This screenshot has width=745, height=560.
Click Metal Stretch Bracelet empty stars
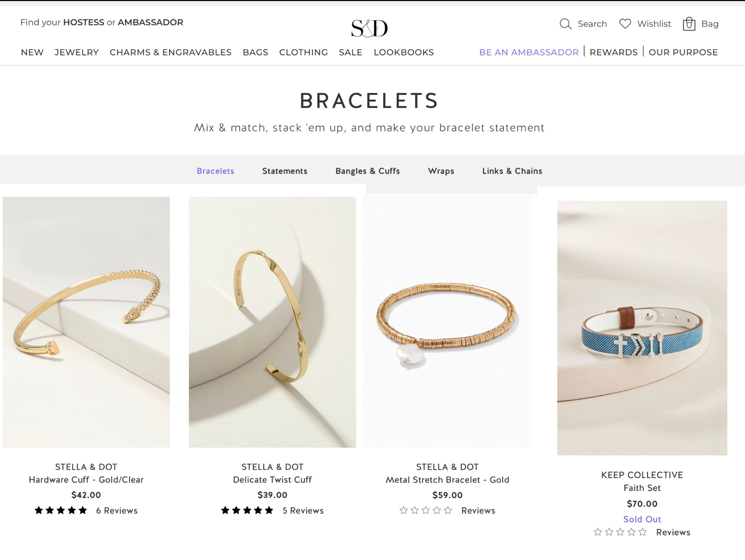point(426,511)
